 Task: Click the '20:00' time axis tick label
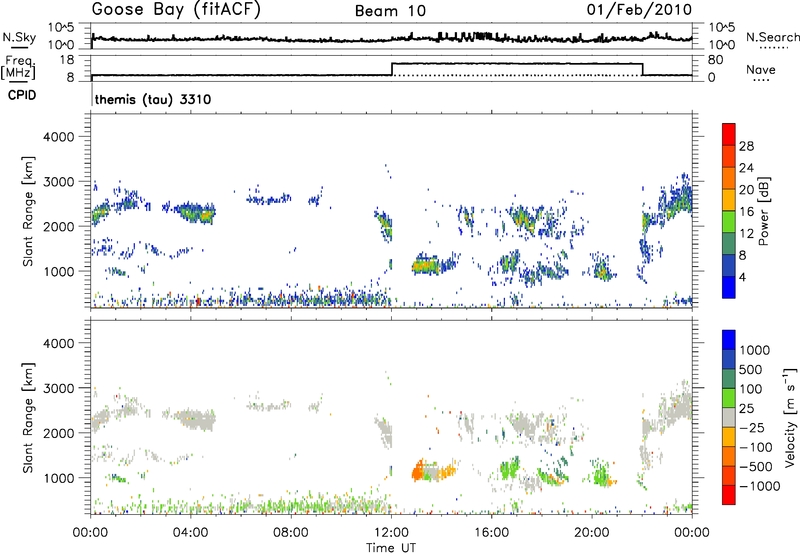(591, 533)
